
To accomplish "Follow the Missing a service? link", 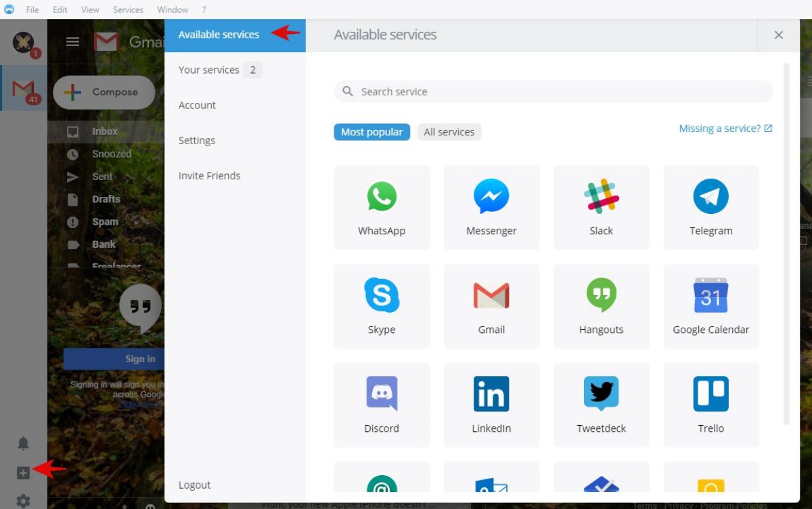I will (725, 129).
